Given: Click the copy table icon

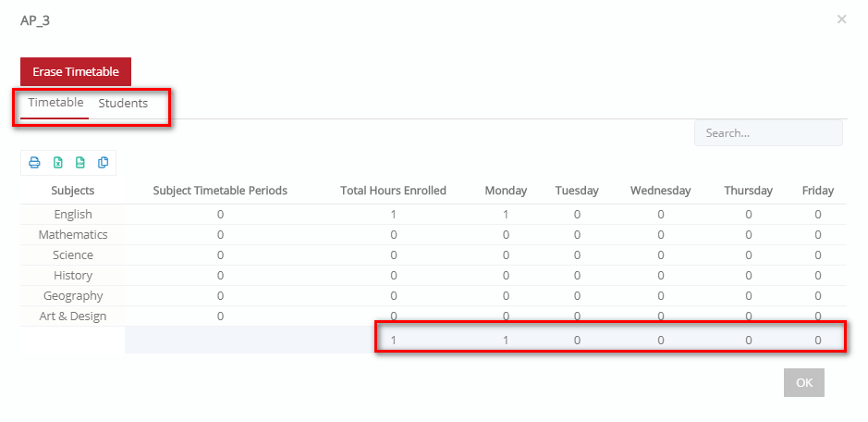Looking at the screenshot, I should [x=103, y=163].
